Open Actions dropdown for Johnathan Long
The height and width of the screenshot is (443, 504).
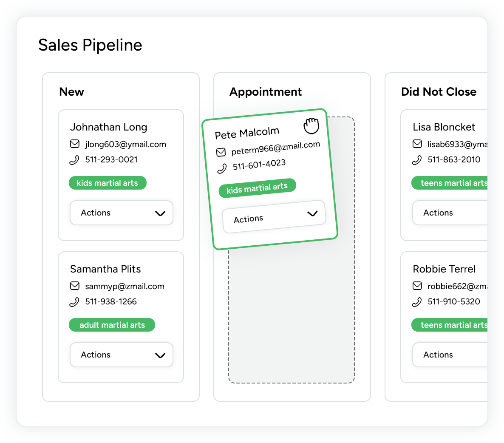point(122,213)
